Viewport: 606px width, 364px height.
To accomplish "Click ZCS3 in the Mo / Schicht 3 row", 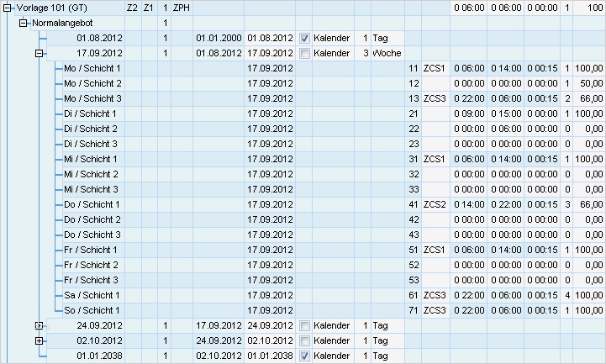I will (435, 98).
